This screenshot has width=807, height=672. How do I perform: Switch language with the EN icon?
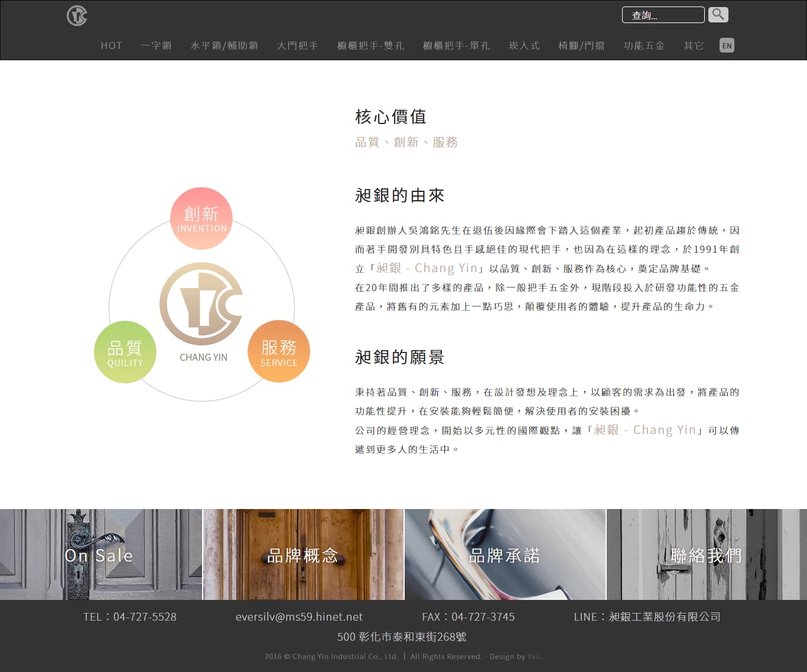point(727,45)
